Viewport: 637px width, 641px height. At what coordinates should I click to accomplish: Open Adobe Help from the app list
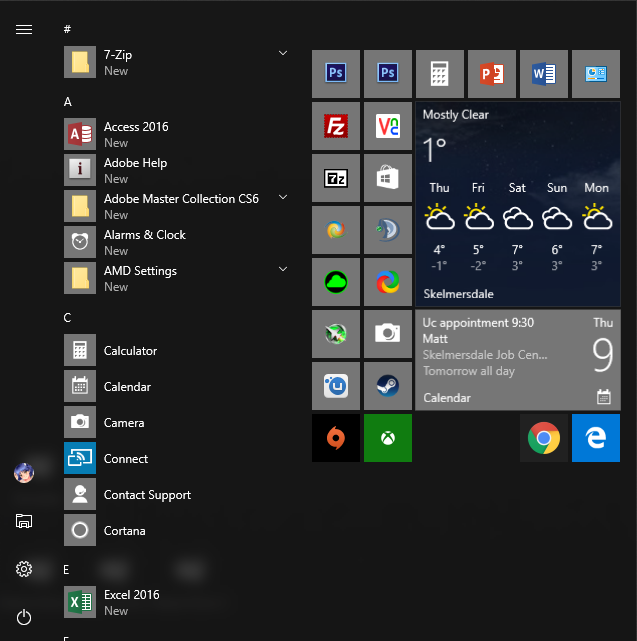coord(176,170)
